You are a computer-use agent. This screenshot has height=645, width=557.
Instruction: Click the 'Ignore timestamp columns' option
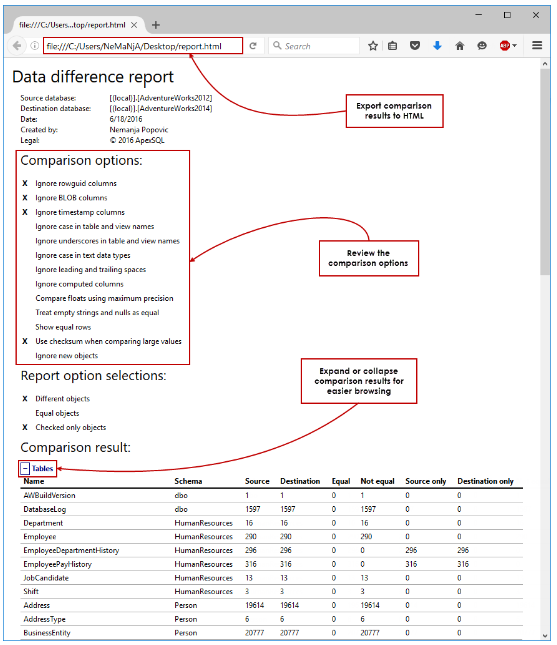point(80,212)
